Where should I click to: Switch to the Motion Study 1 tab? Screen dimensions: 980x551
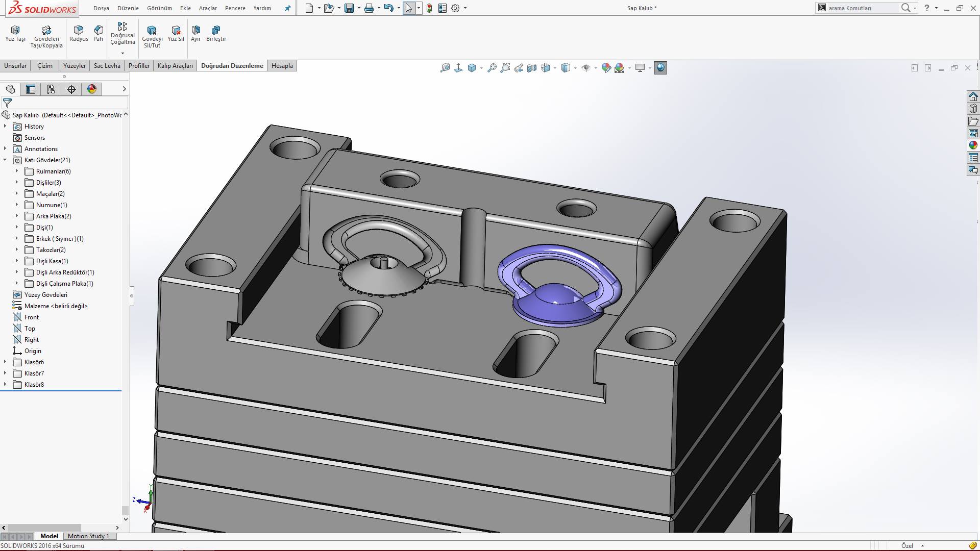[88, 536]
